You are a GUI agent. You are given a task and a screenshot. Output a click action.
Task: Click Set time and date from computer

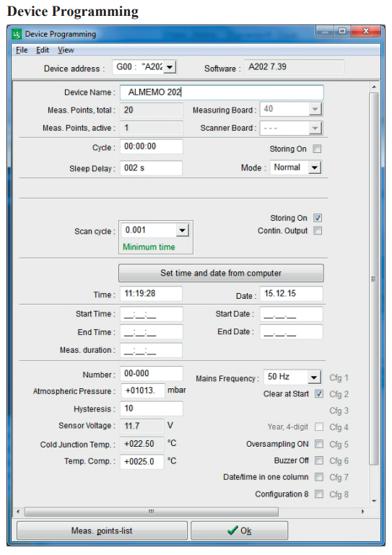[x=221, y=274]
